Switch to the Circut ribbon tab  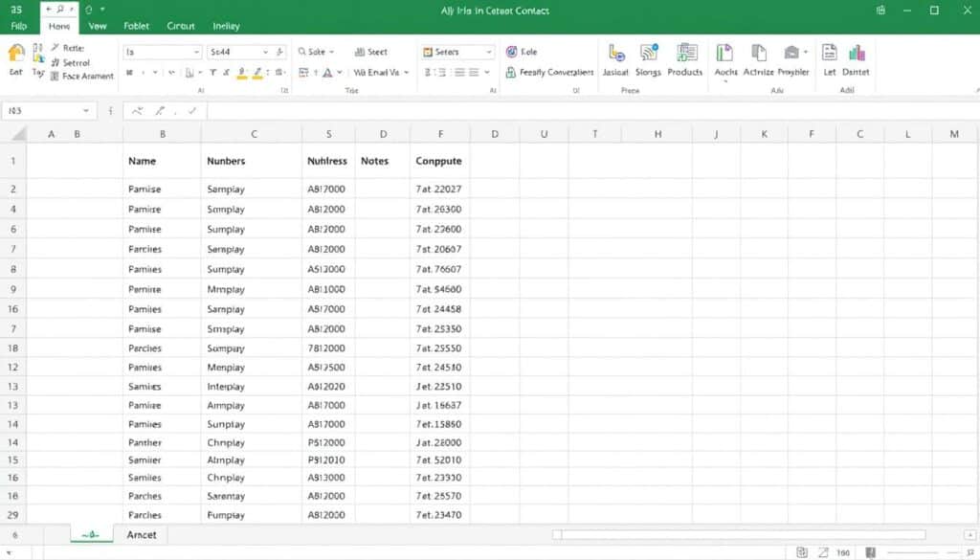point(181,26)
